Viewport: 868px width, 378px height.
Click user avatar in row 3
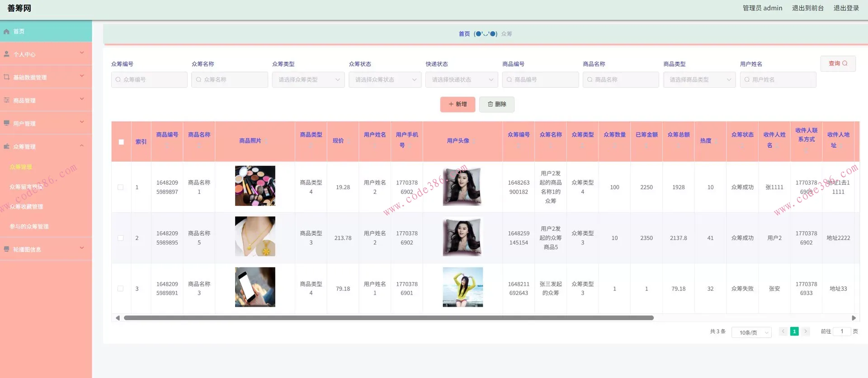point(462,287)
